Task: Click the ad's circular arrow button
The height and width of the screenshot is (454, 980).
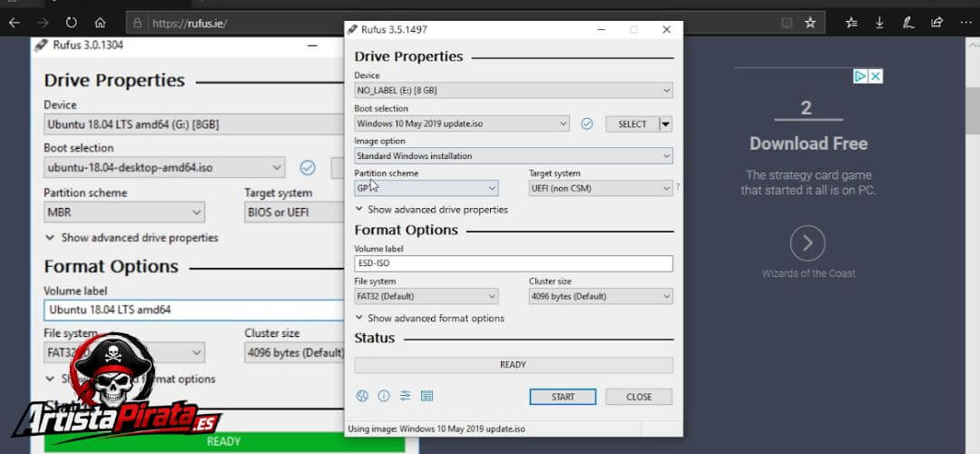Action: tap(808, 242)
